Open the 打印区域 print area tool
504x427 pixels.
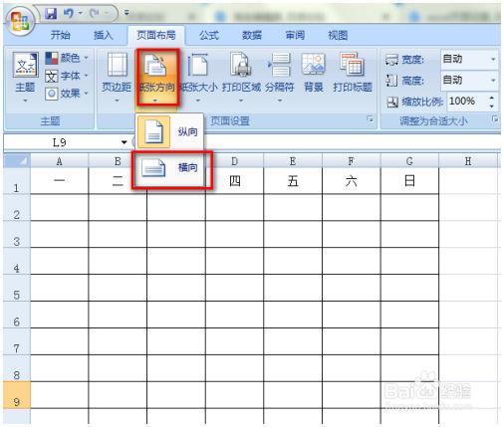pos(241,77)
